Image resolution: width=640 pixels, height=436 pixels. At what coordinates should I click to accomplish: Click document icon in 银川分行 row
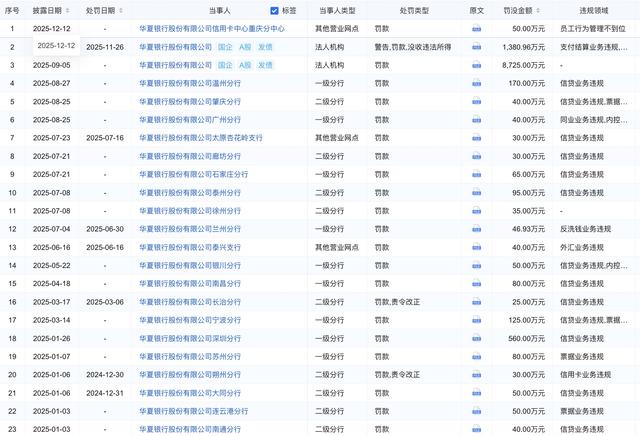click(476, 265)
